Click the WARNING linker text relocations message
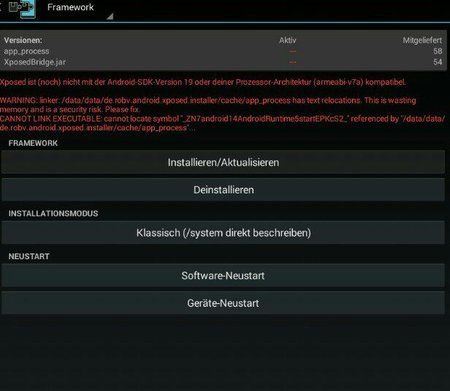The image size is (450, 391). click(x=208, y=105)
